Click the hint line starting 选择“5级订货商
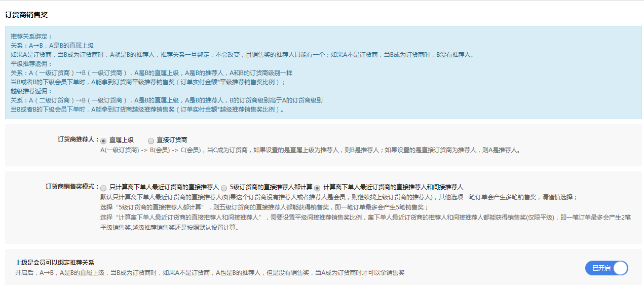Viewport: 644px width, 285px height. point(264,207)
